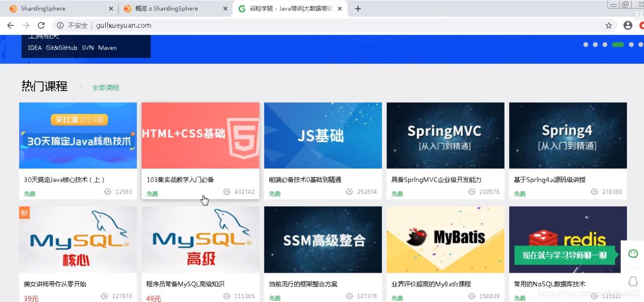This screenshot has width=644, height=302.
Task: Open the SpringMVC course thumbnail
Action: click(x=446, y=135)
